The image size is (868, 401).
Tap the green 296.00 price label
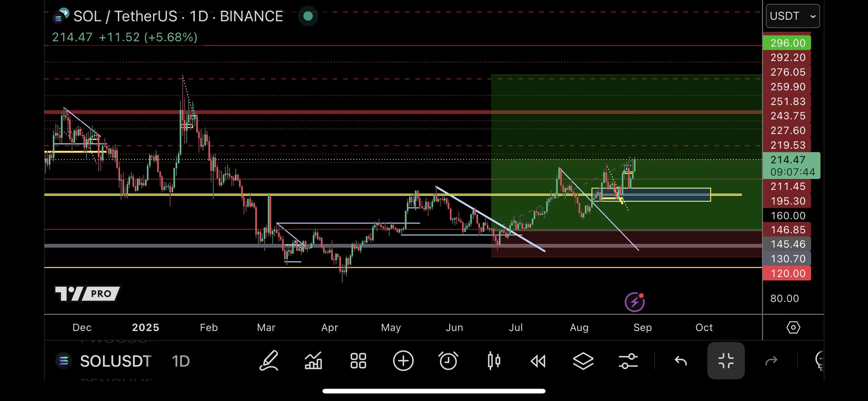[787, 43]
